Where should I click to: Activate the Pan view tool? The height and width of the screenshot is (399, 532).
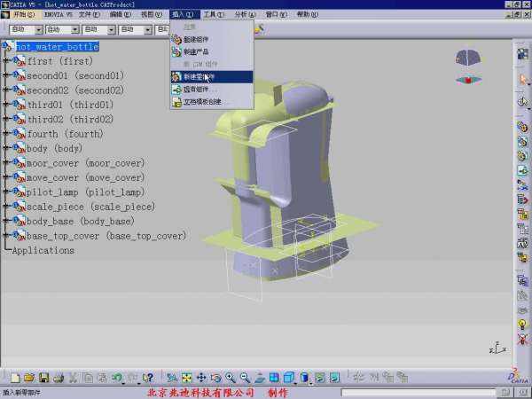pos(201,378)
